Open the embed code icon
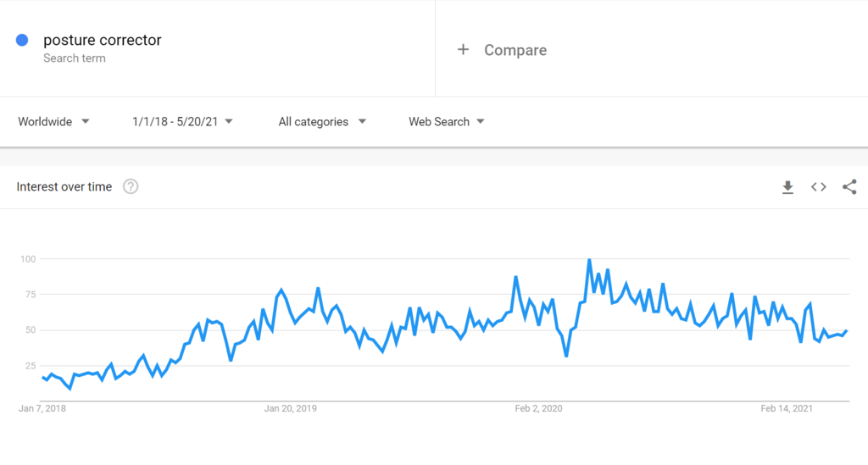Image resolution: width=868 pixels, height=465 pixels. click(818, 187)
